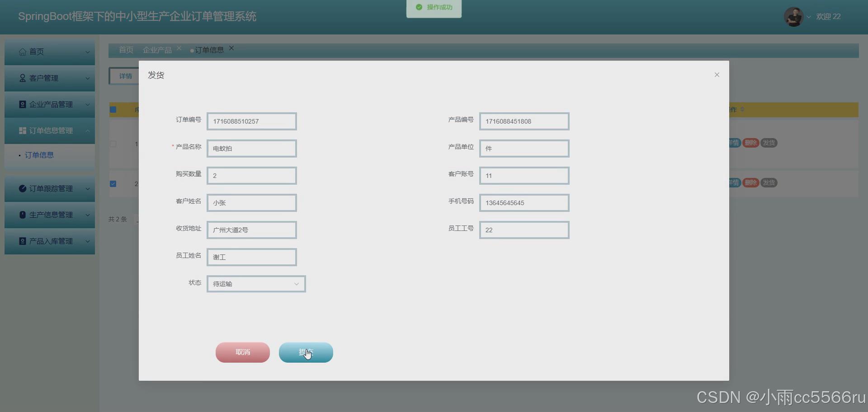Expand the 产品入库管理 menu chevron

88,241
